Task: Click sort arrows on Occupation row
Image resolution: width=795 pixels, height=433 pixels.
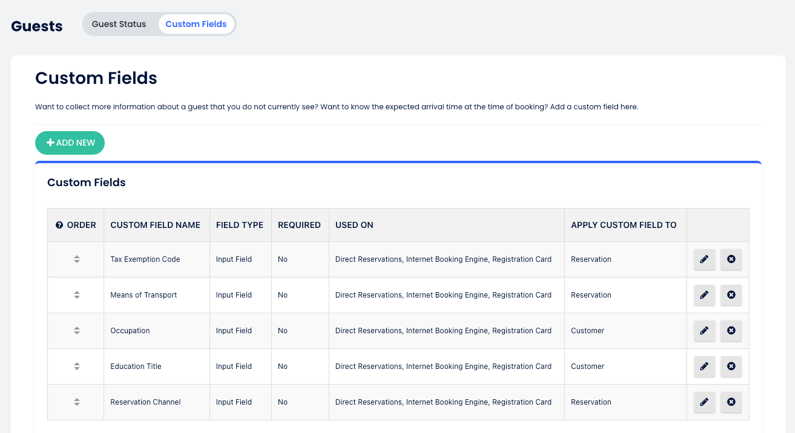Action: (76, 331)
